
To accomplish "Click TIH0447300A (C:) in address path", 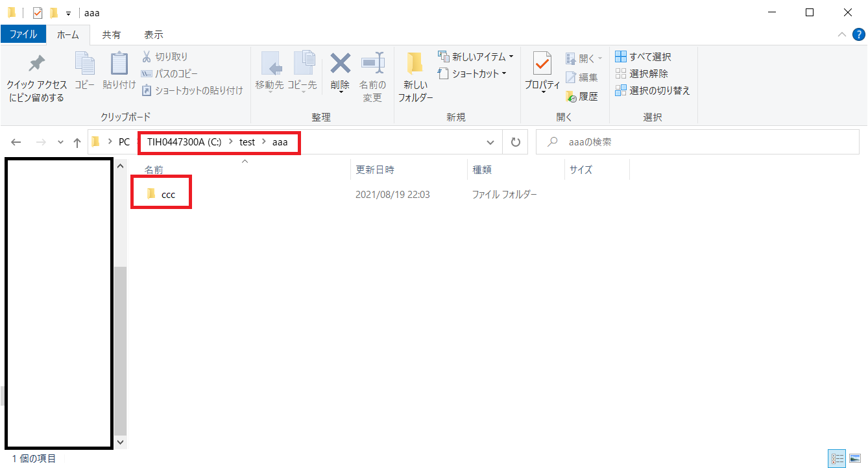I will (184, 142).
